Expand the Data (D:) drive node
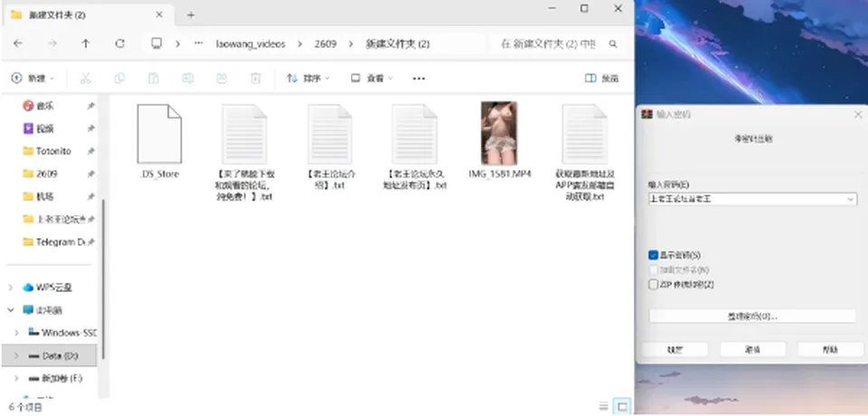 [16, 355]
